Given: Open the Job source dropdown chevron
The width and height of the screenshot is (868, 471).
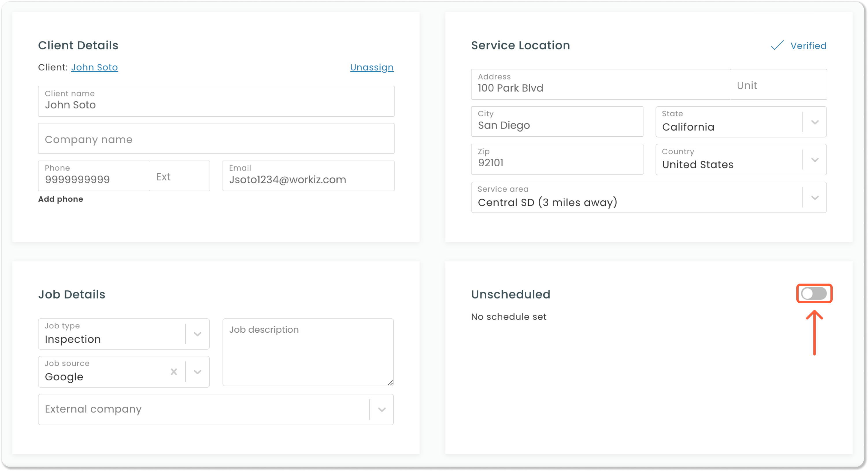Looking at the screenshot, I should pos(197,372).
